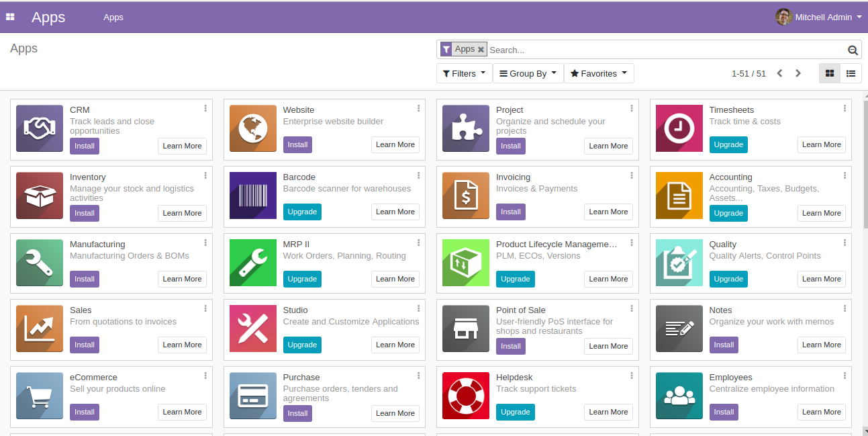Open the Group By dropdown

click(x=528, y=73)
